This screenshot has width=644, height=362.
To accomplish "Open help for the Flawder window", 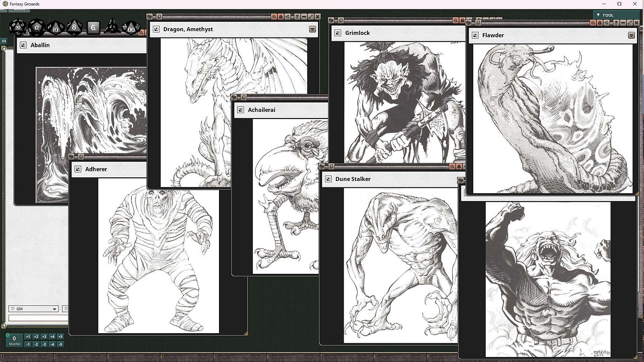I will coord(616,23).
